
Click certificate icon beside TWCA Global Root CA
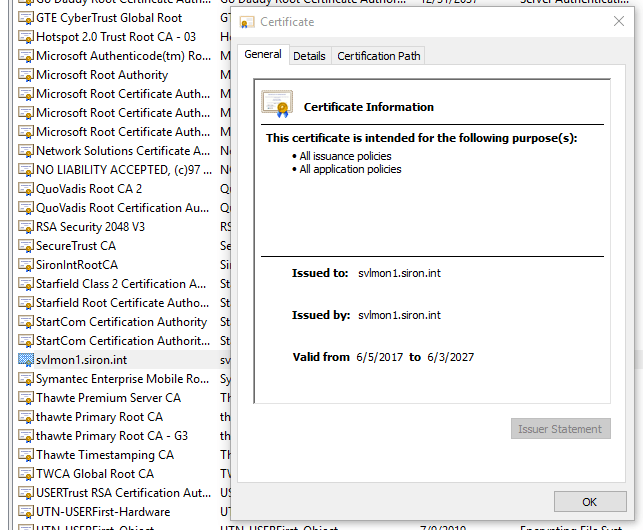[25, 474]
